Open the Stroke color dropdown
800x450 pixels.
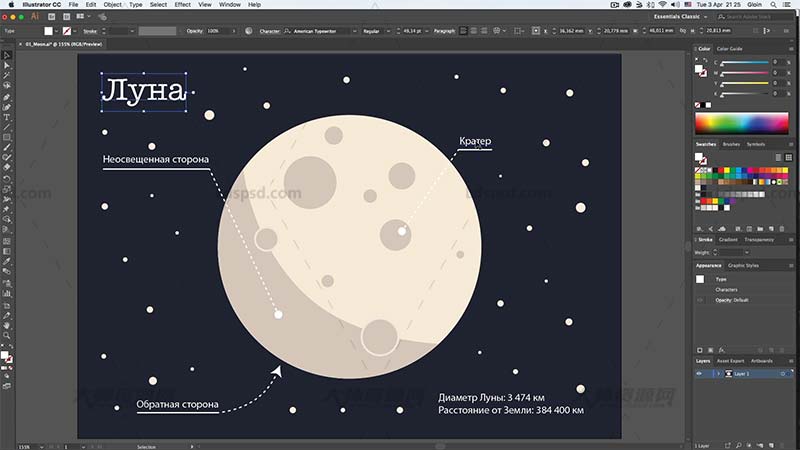[75, 31]
